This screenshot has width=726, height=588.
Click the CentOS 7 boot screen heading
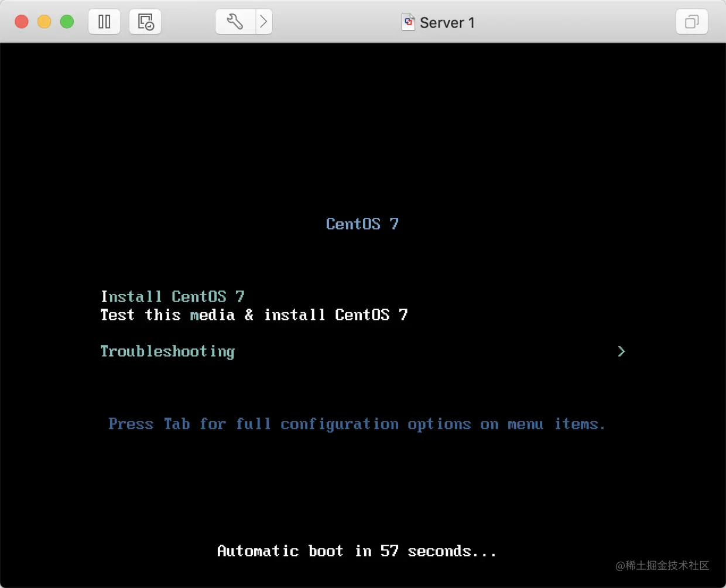pos(362,224)
